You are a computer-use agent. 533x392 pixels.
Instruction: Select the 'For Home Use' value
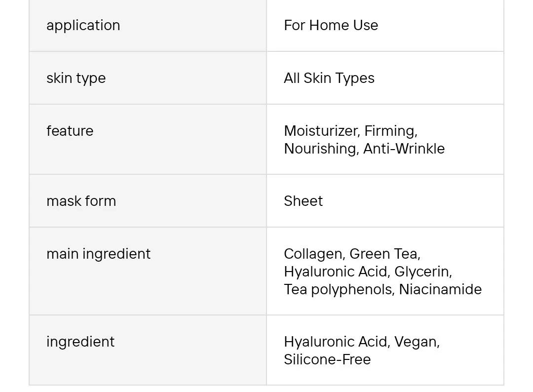click(x=331, y=25)
